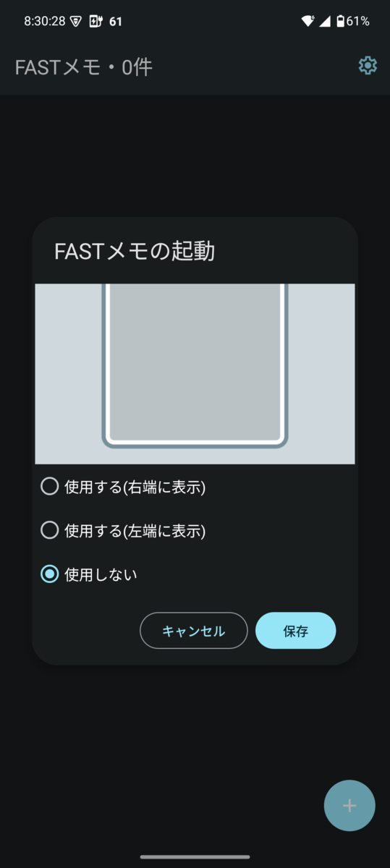390x868 pixels.
Task: Click the キャンセル button
Action: click(194, 631)
